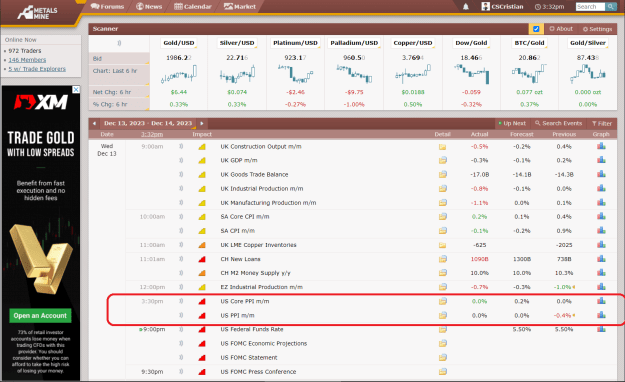
Task: Click the red impact icon for CH New Loans
Action: (x=202, y=259)
